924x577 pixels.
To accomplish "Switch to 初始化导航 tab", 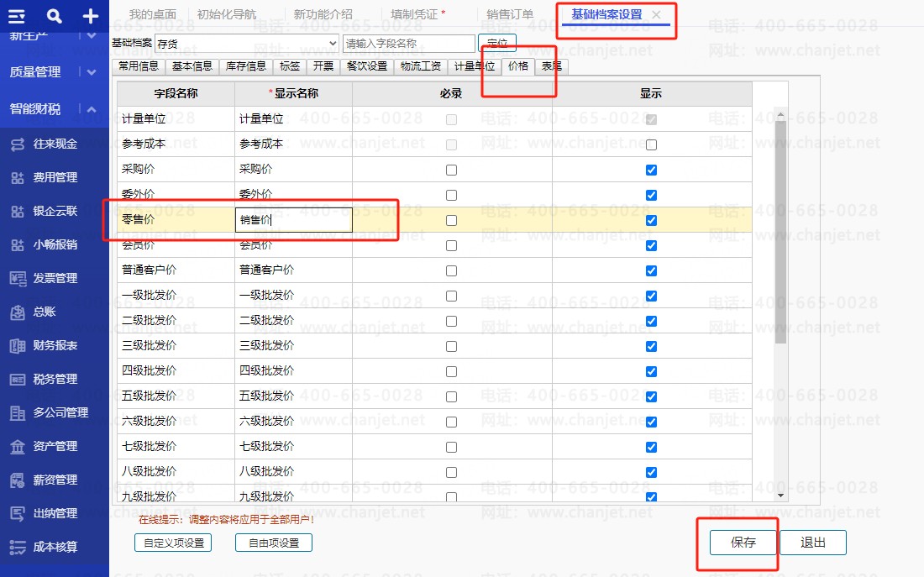I will click(x=227, y=14).
